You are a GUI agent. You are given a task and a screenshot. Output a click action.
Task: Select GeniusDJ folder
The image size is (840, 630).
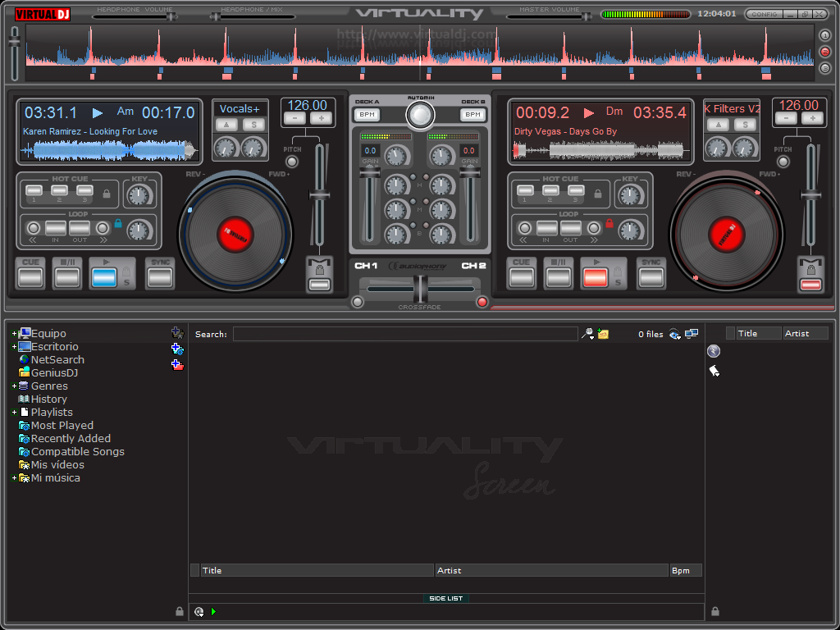pyautogui.click(x=54, y=373)
